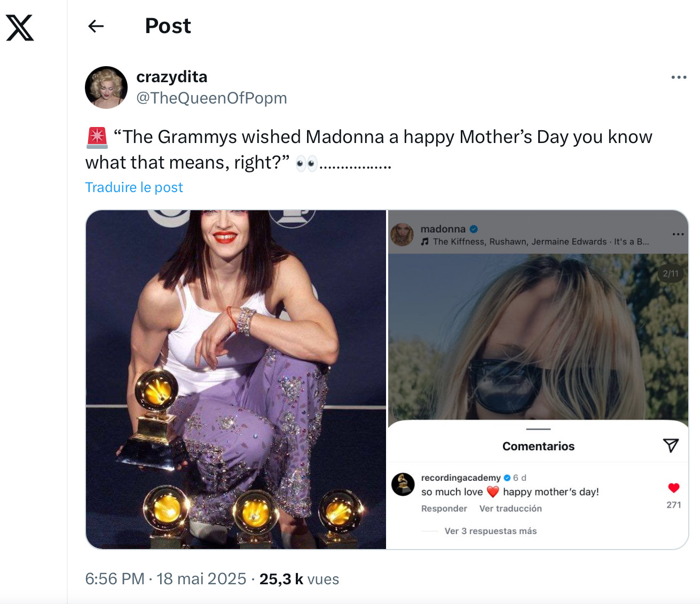The image size is (700, 604).
Task: Click the @TheQueenOfPopm handle
Action: click(211, 98)
